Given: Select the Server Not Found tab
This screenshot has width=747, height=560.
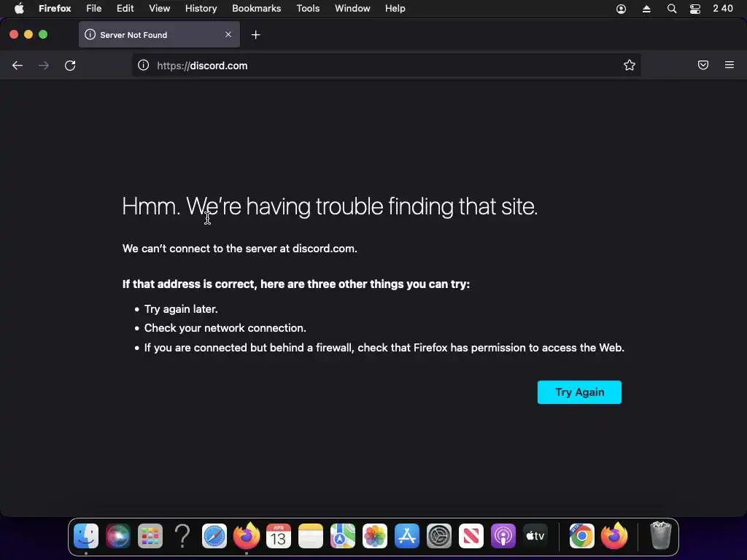Looking at the screenshot, I should 159,35.
